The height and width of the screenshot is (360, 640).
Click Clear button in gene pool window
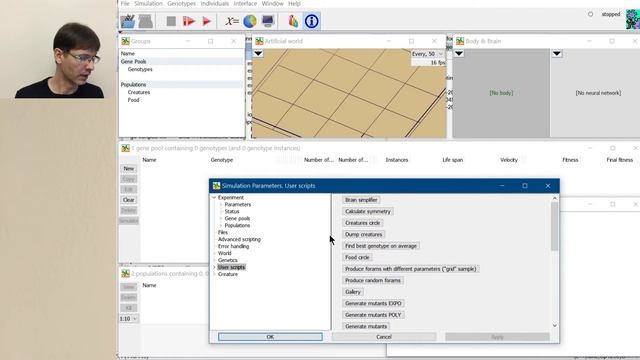click(x=129, y=200)
